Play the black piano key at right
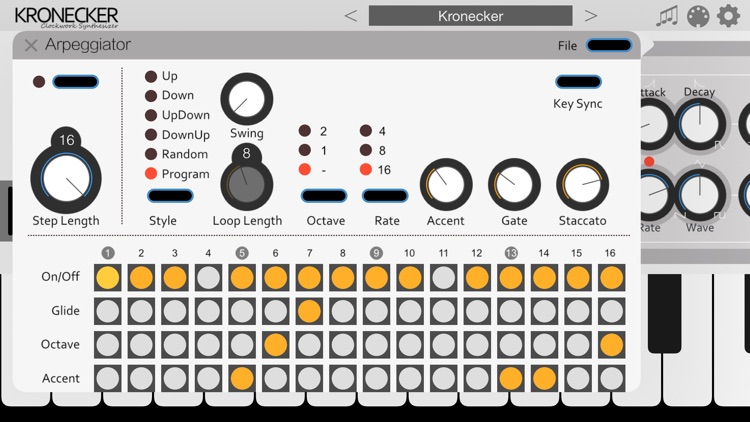The image size is (750, 422). (664, 313)
